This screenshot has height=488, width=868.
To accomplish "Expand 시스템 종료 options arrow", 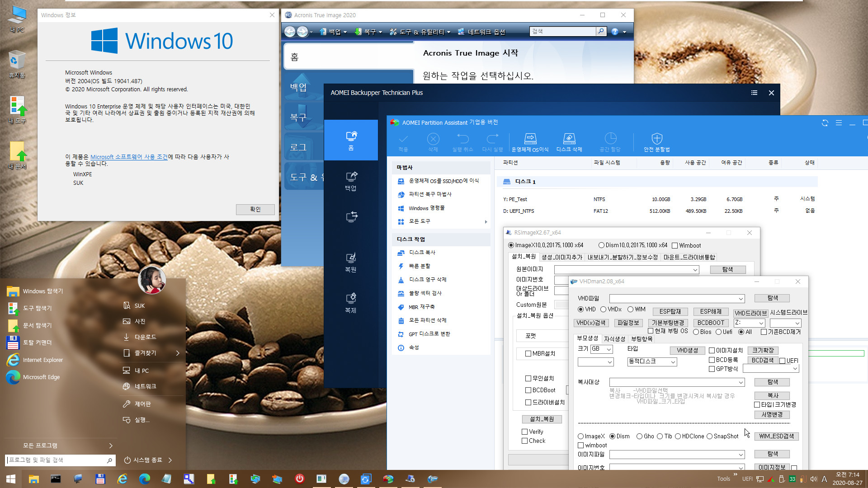I will 170,460.
